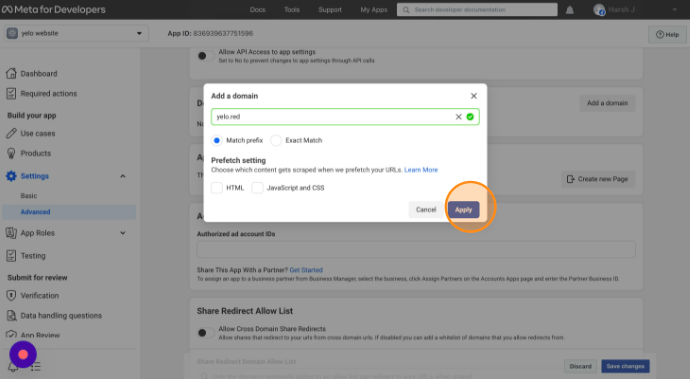The image size is (690, 379).
Task: Click the purple record button circle
Action: 23,354
